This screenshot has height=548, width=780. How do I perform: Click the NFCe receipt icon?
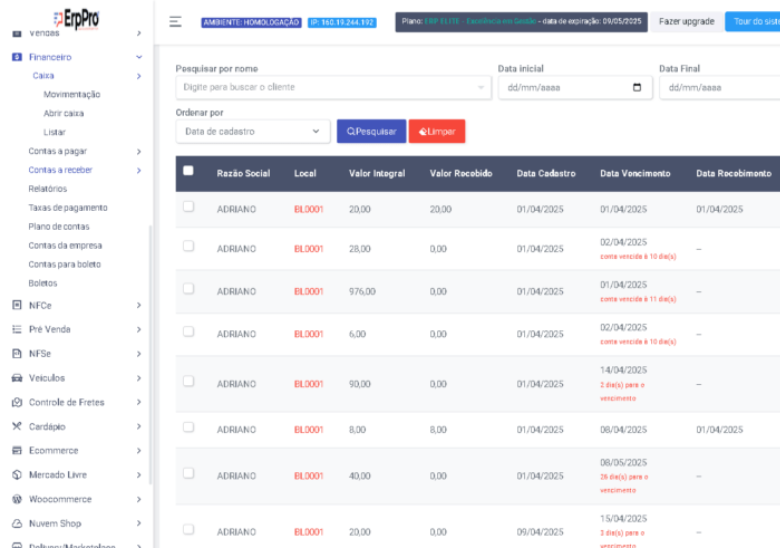17,305
